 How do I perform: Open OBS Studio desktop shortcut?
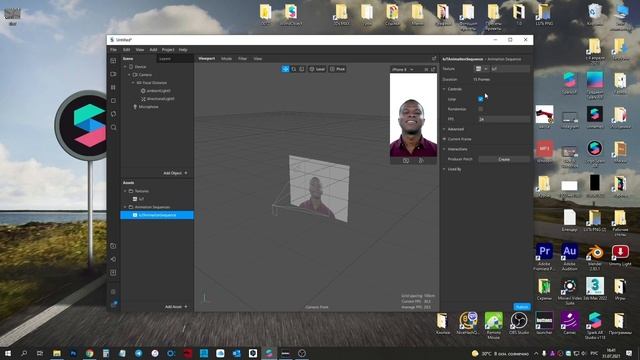point(519,323)
